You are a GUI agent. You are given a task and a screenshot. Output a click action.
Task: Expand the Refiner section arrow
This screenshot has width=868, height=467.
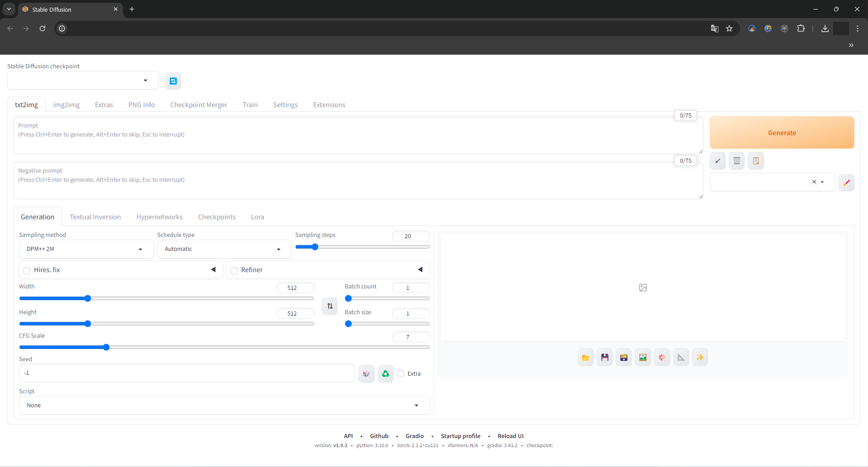420,269
